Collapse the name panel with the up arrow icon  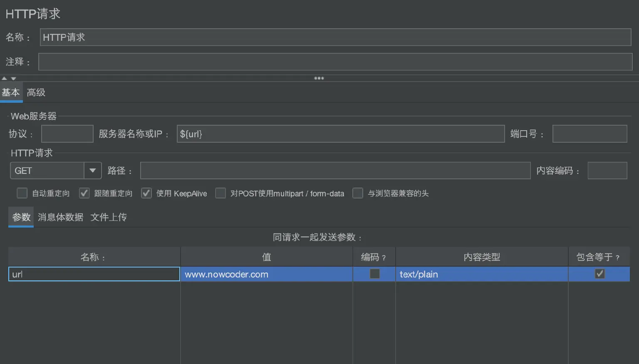tap(4, 78)
